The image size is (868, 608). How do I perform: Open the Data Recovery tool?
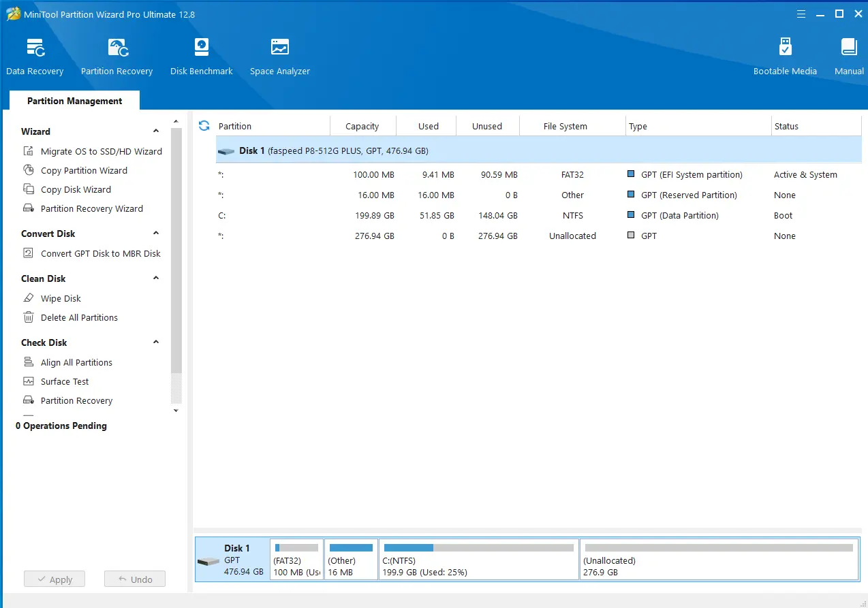(35, 57)
